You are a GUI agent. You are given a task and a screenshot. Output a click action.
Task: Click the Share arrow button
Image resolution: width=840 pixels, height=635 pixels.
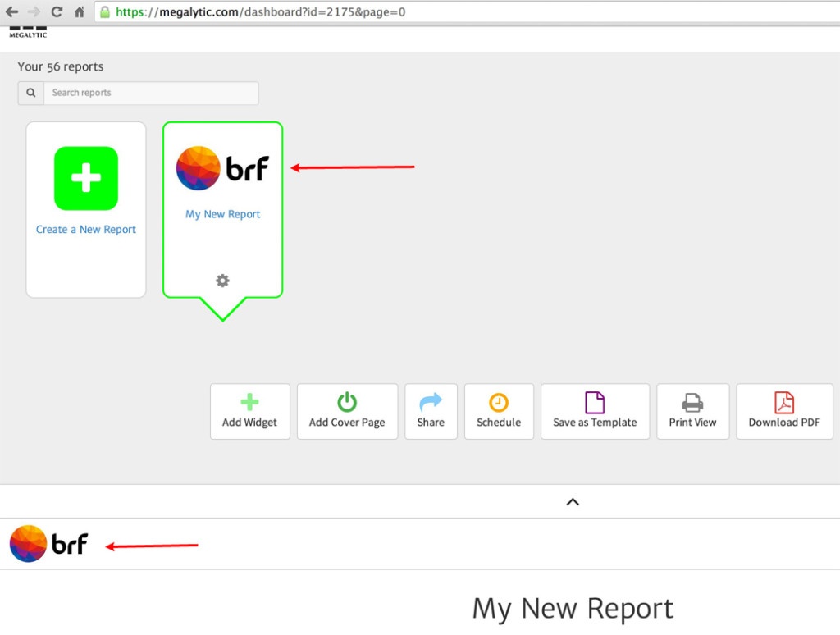431,411
